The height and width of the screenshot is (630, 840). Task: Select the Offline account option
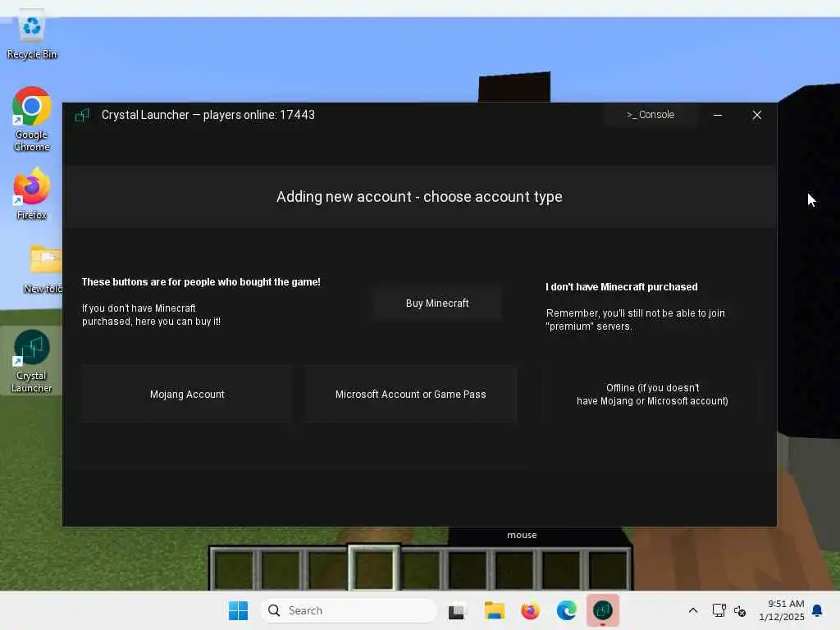[x=652, y=395]
